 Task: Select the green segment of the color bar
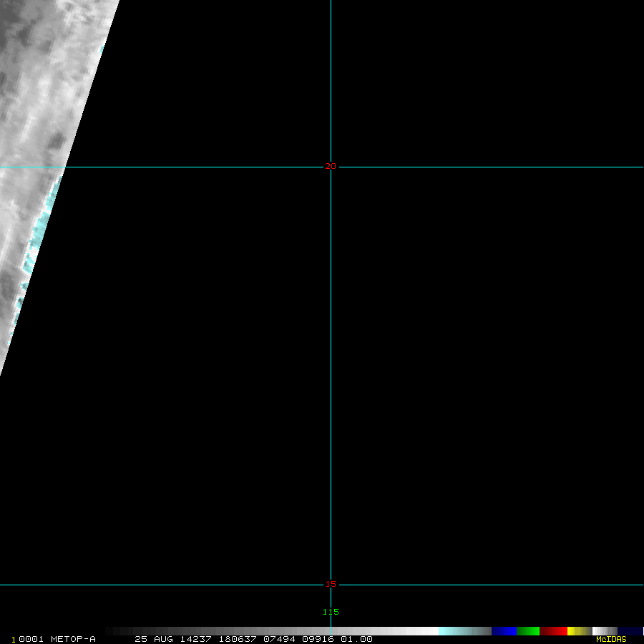click(x=528, y=631)
